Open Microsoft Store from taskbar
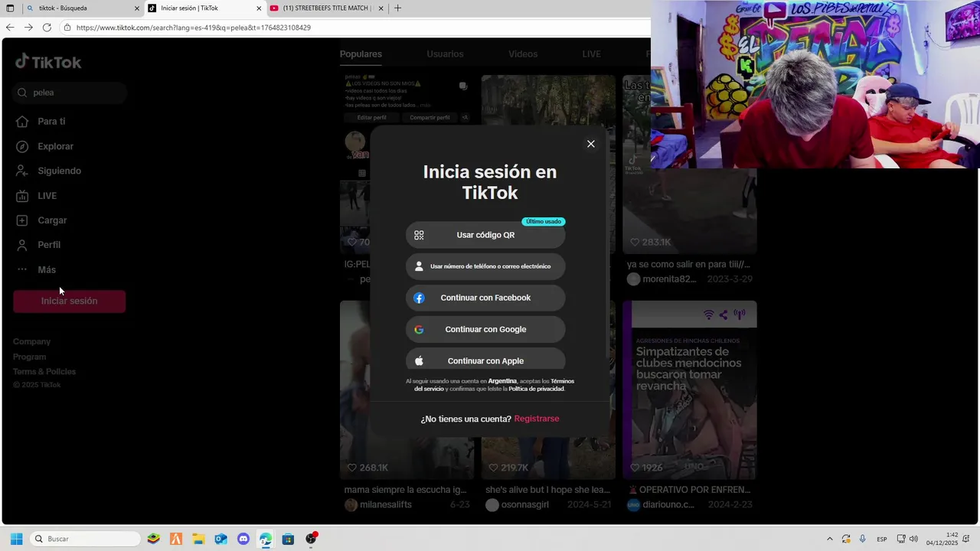The height and width of the screenshot is (551, 980). [288, 539]
